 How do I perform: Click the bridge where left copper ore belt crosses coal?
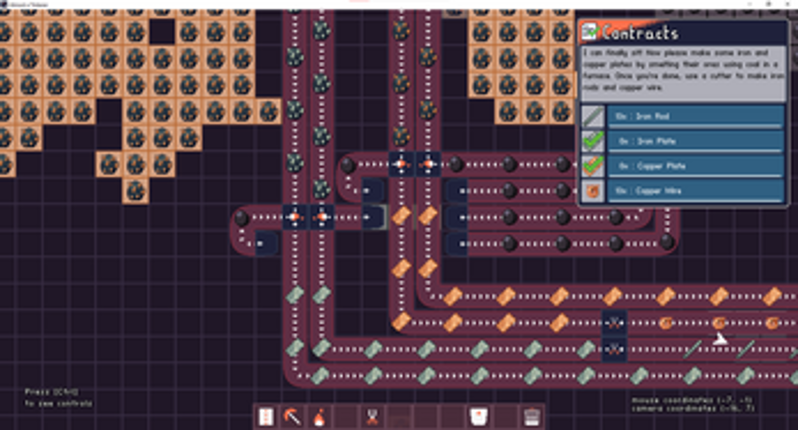point(401,164)
